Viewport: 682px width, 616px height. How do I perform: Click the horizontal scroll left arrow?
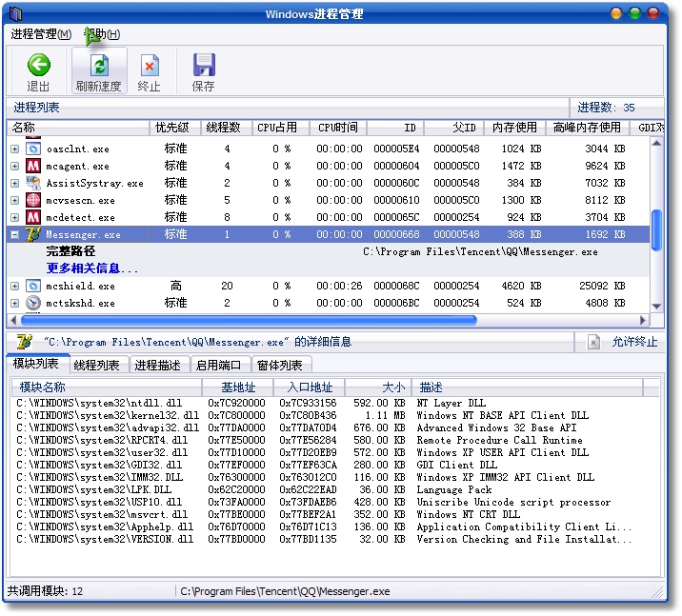pos(13,321)
